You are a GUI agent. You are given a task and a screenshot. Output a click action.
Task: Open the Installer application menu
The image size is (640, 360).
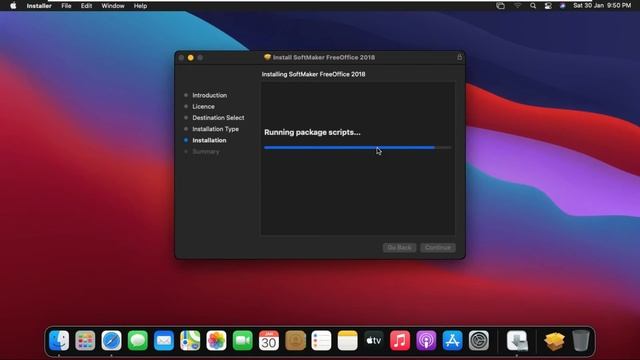point(39,6)
